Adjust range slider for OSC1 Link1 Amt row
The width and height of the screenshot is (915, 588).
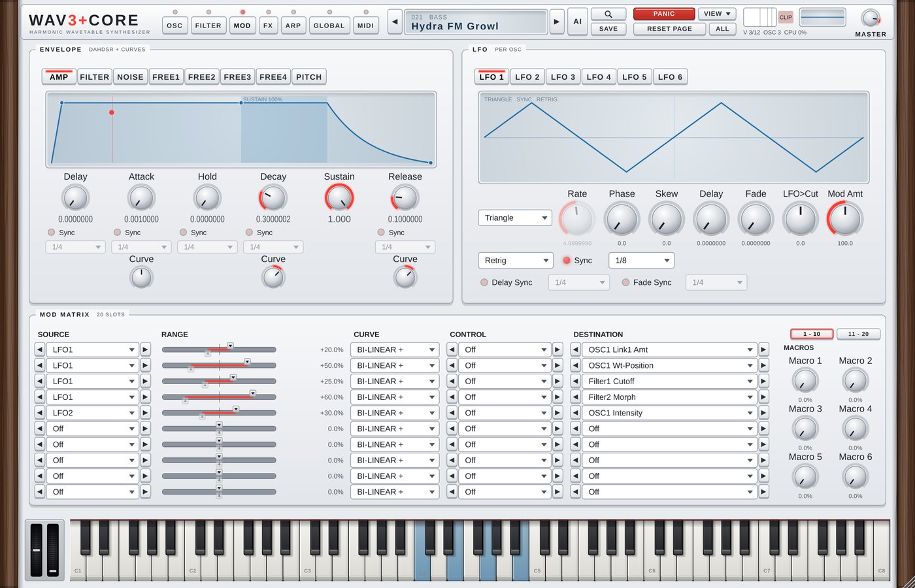[x=219, y=350]
